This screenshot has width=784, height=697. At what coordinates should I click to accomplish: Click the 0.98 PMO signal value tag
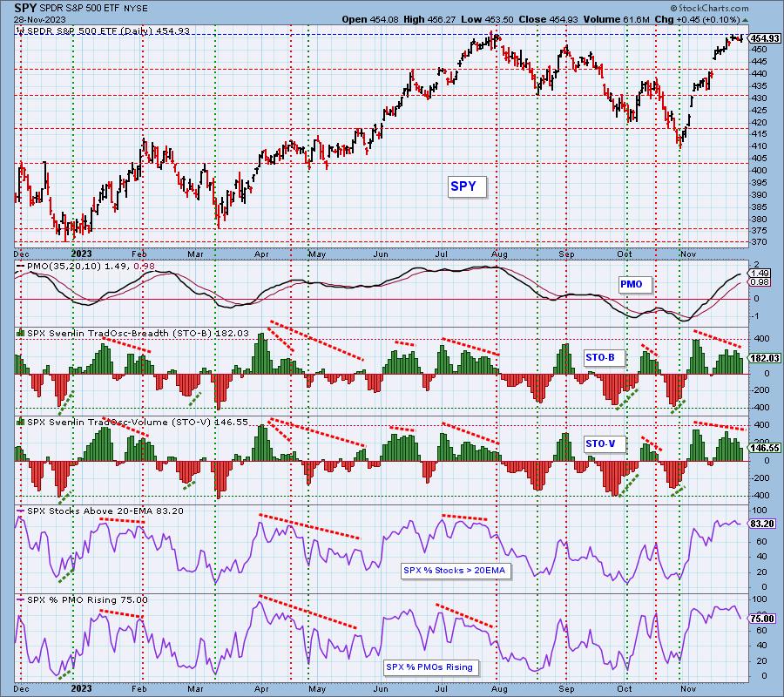coord(760,282)
